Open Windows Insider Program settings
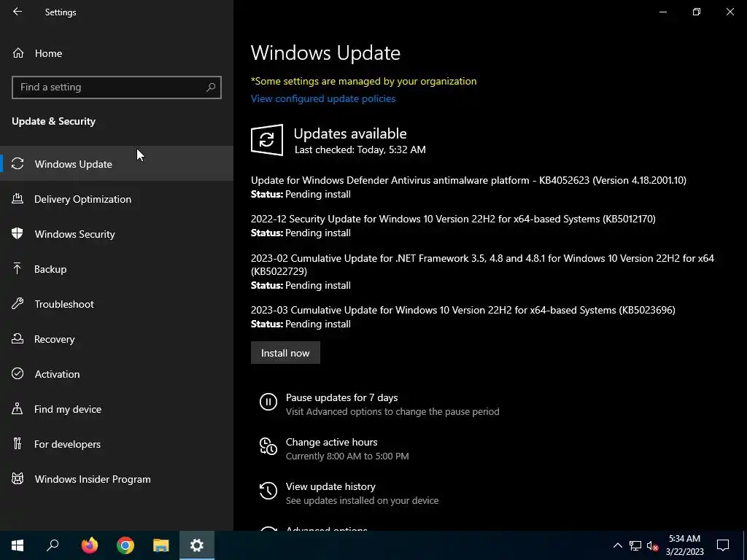Viewport: 747px width, 560px height. [x=117, y=478]
